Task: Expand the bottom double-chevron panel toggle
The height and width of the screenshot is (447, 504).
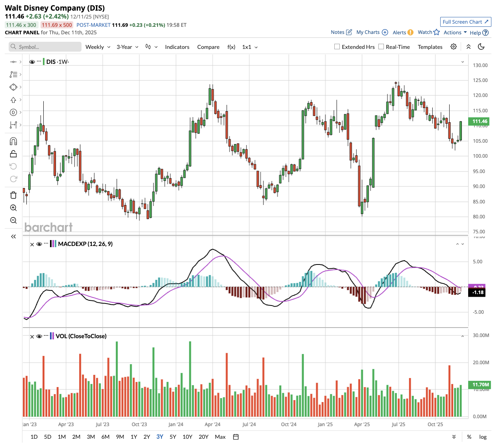Action: point(454,437)
